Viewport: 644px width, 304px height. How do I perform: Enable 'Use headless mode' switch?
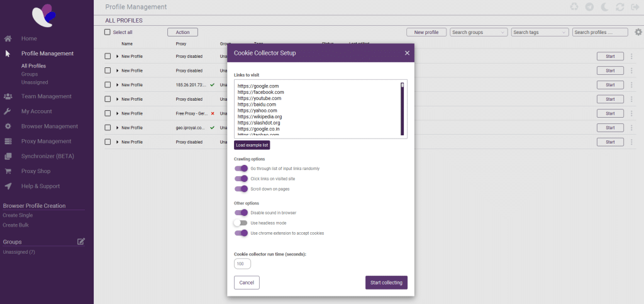[241, 223]
